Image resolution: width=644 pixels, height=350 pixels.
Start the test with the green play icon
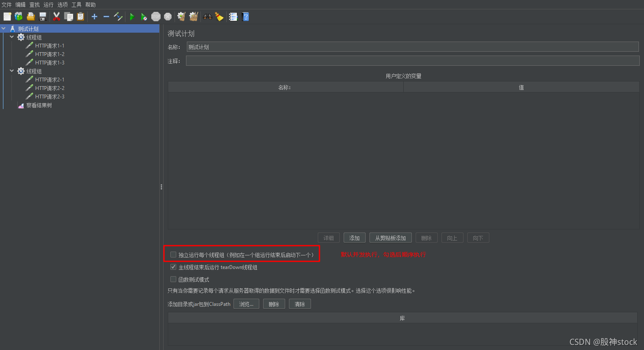(132, 17)
